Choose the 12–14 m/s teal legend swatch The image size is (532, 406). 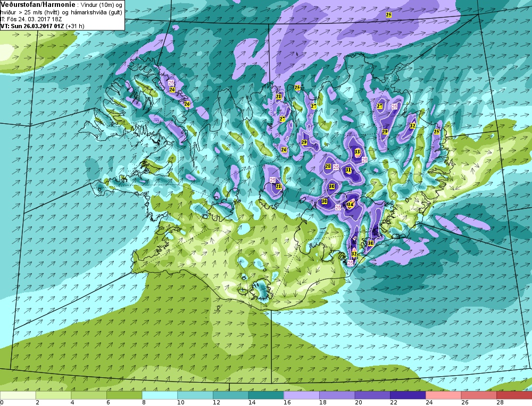tap(230, 395)
